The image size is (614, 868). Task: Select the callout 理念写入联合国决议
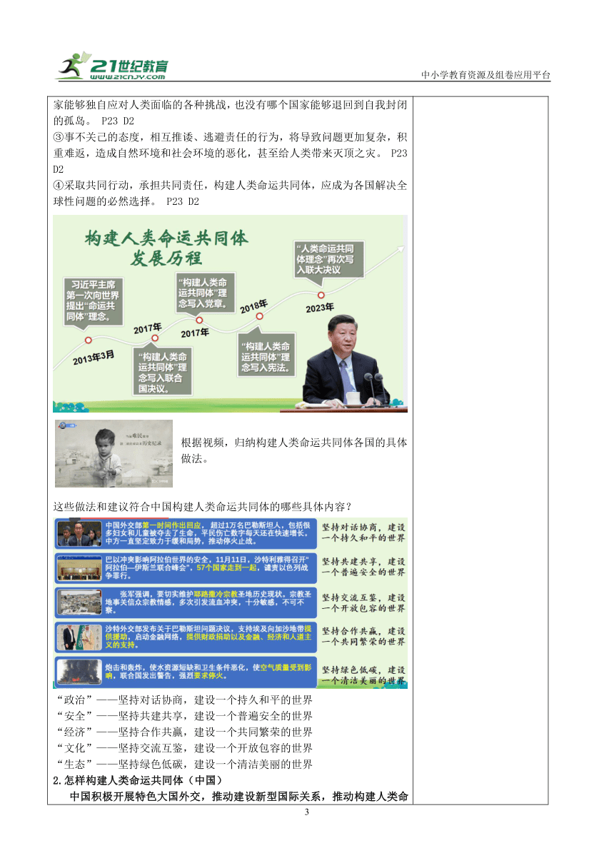(164, 373)
